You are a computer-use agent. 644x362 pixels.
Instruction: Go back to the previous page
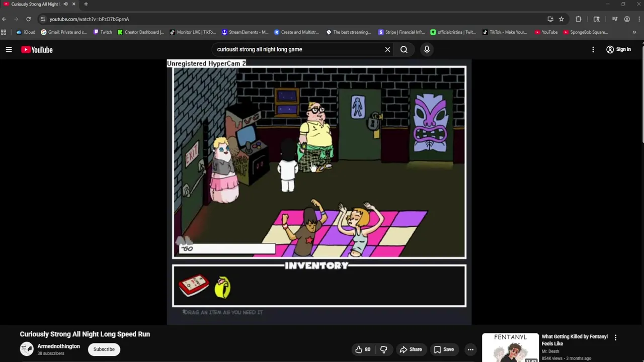(5, 19)
